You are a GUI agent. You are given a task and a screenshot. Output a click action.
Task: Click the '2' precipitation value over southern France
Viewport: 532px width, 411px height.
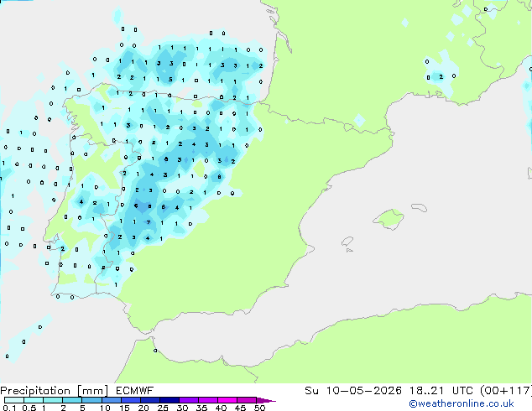point(441,77)
